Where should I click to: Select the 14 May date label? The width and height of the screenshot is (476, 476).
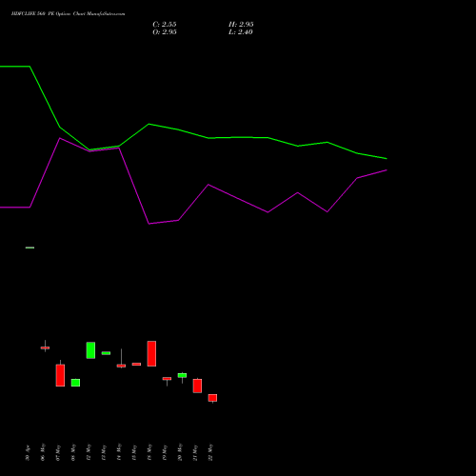pyautogui.click(x=119, y=452)
